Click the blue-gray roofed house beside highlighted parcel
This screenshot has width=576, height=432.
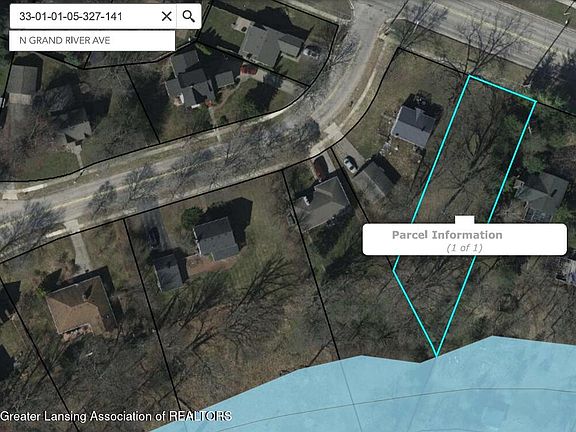(x=414, y=126)
